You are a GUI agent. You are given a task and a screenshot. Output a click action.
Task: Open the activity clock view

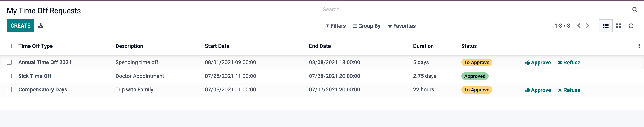(x=631, y=26)
